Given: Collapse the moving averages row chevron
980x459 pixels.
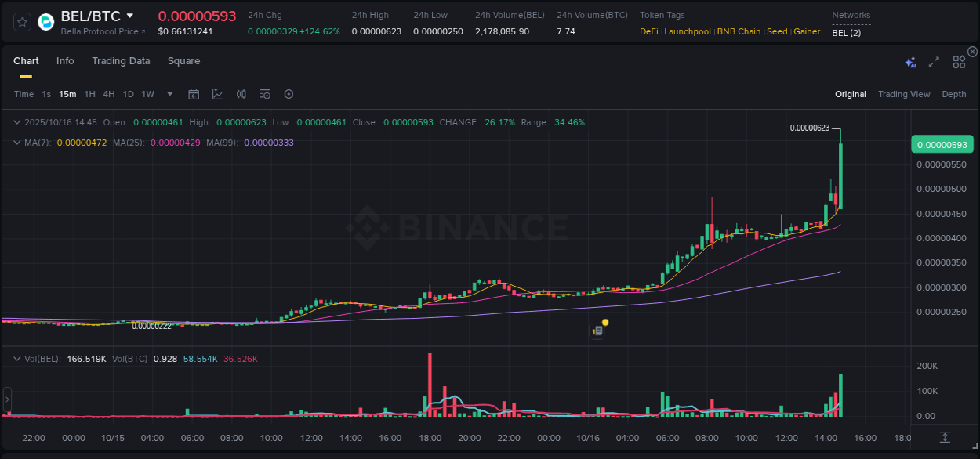Looking at the screenshot, I should click(17, 143).
